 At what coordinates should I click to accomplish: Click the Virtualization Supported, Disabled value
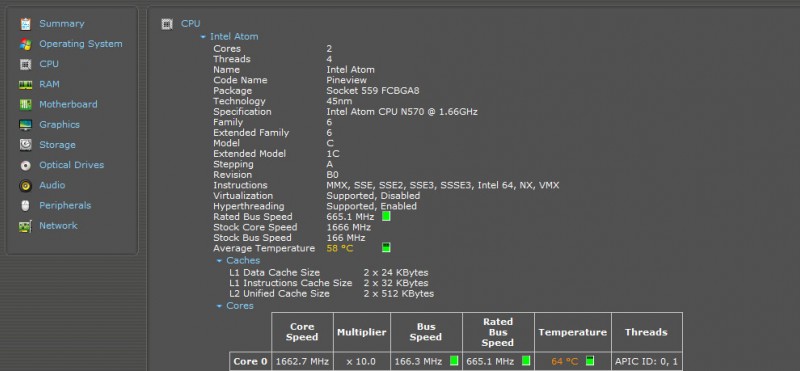click(373, 196)
